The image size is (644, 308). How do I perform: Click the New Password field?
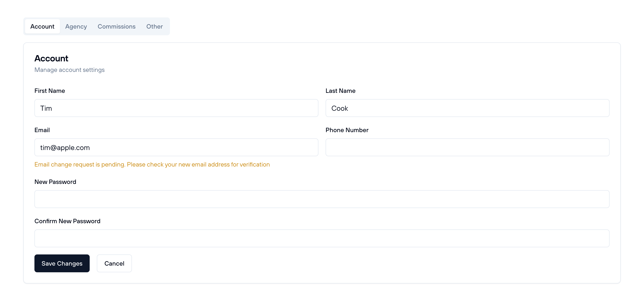point(322,199)
